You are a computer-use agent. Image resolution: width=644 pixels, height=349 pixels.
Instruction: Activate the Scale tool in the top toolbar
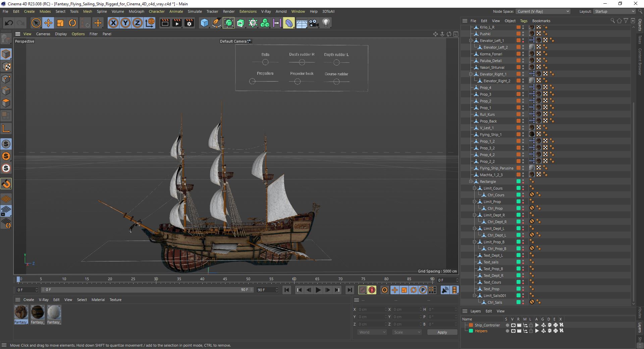point(60,23)
